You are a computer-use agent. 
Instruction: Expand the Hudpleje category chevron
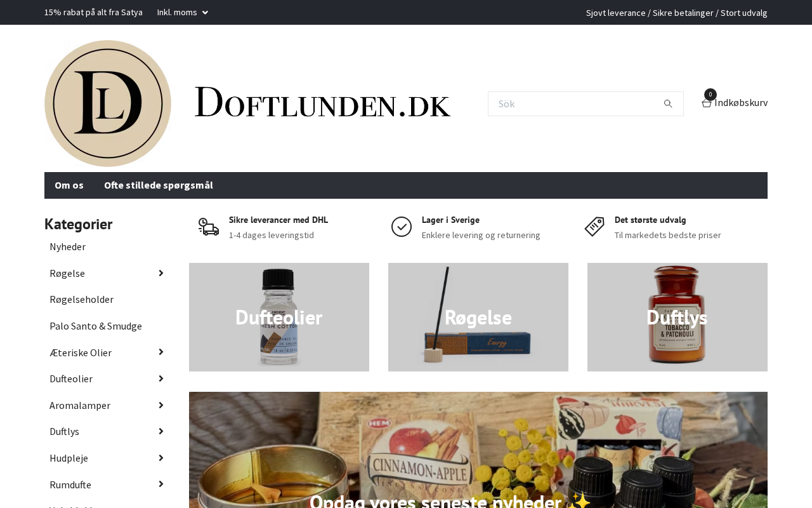click(161, 458)
